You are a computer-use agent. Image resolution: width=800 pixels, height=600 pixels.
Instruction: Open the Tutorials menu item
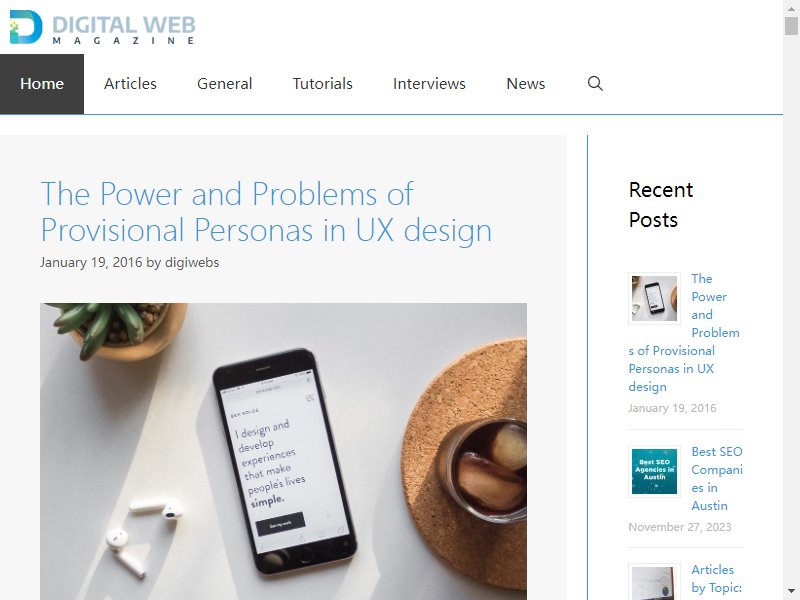pyautogui.click(x=322, y=84)
